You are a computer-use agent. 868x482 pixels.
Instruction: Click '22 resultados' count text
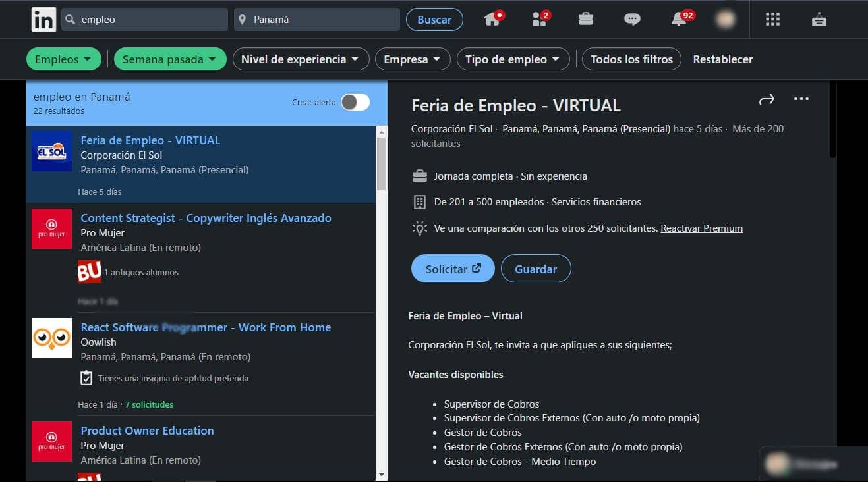tap(59, 111)
